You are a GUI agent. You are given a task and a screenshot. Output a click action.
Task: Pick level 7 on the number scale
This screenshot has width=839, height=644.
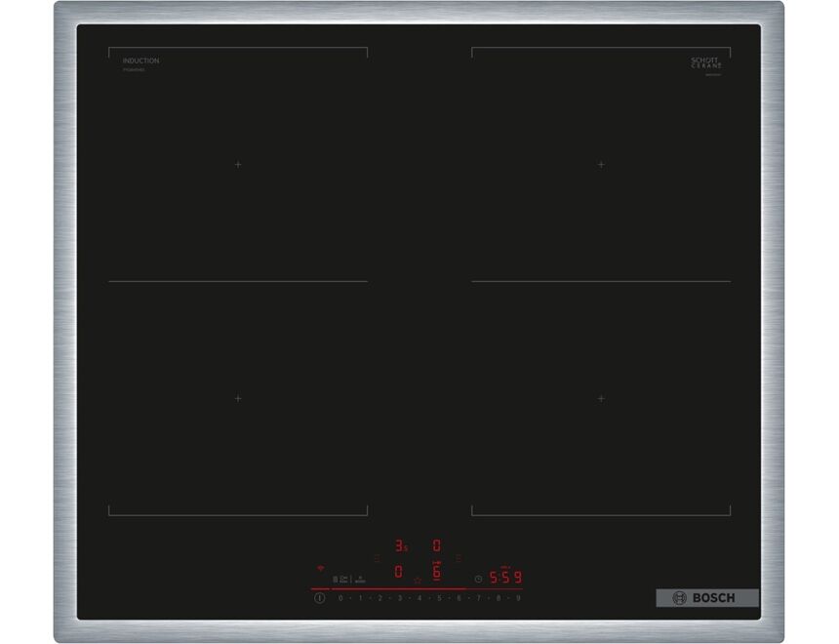pyautogui.click(x=478, y=597)
